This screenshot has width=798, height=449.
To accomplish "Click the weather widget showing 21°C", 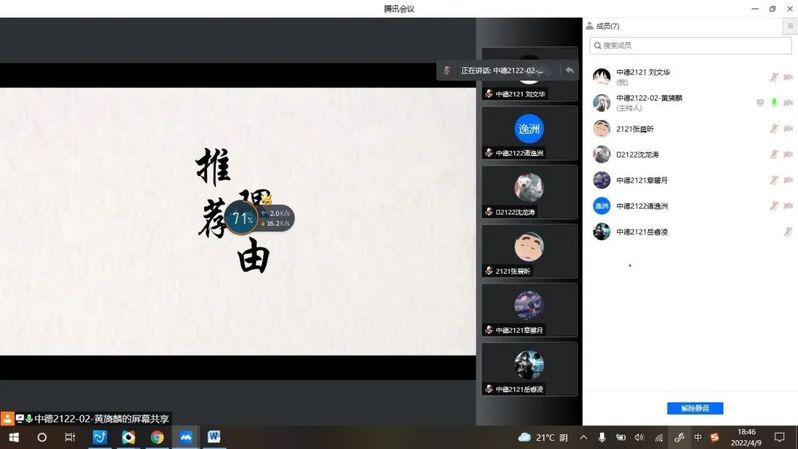I will (x=543, y=437).
